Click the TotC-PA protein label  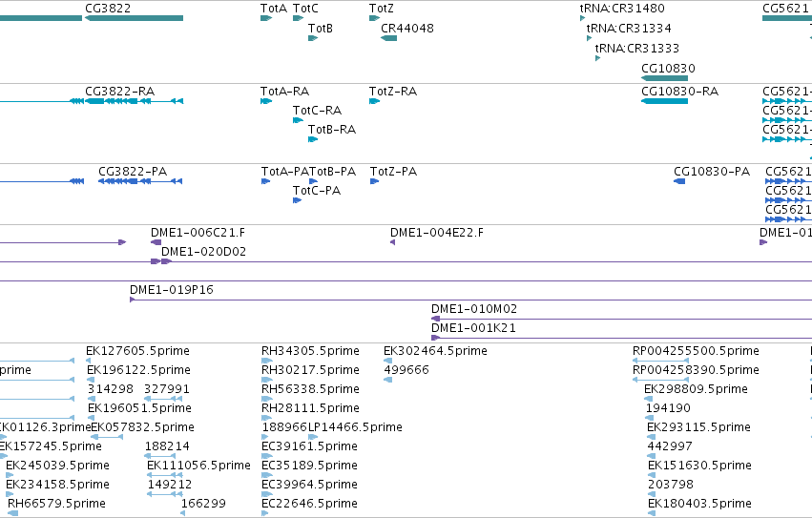tap(317, 191)
